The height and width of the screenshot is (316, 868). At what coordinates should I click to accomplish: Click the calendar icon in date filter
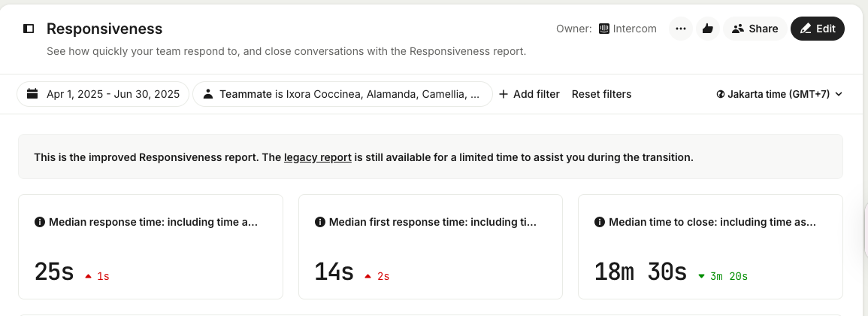tap(32, 94)
